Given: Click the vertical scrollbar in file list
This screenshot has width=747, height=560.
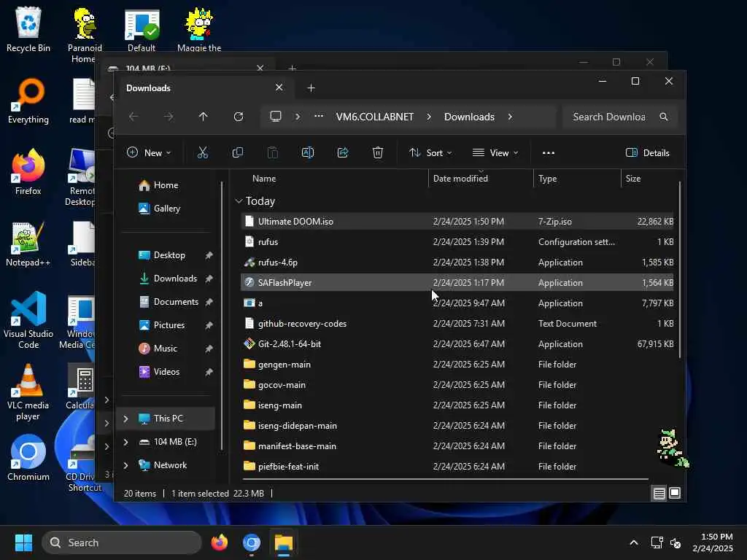Looking at the screenshot, I should click(x=679, y=270).
